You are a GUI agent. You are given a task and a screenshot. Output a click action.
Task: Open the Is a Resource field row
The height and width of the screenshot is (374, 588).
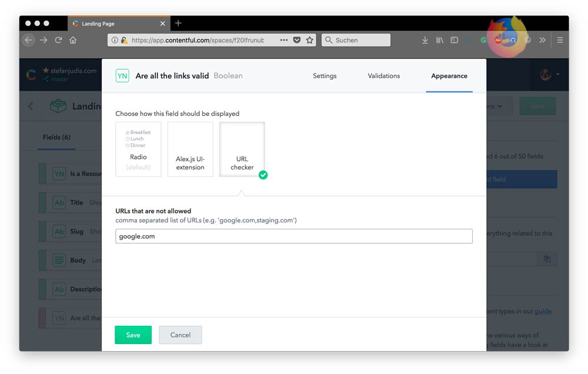point(71,173)
